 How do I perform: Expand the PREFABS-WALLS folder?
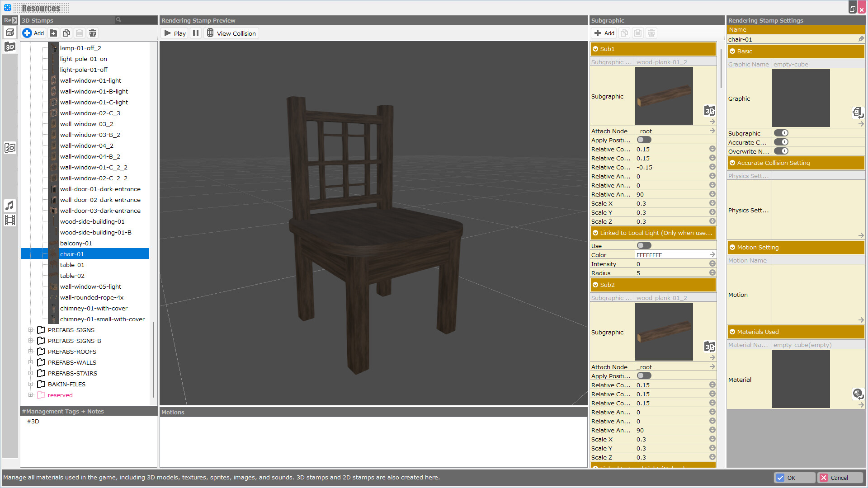click(x=31, y=362)
